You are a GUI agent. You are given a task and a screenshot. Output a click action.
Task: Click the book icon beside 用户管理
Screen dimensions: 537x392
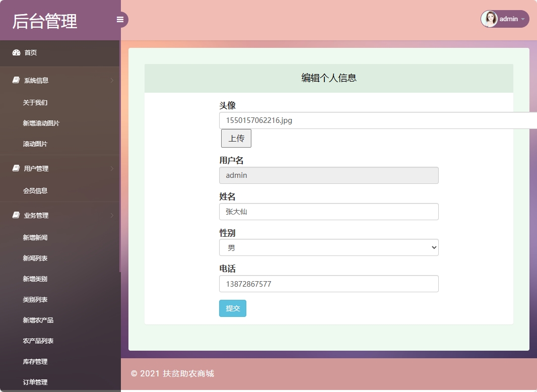(16, 168)
